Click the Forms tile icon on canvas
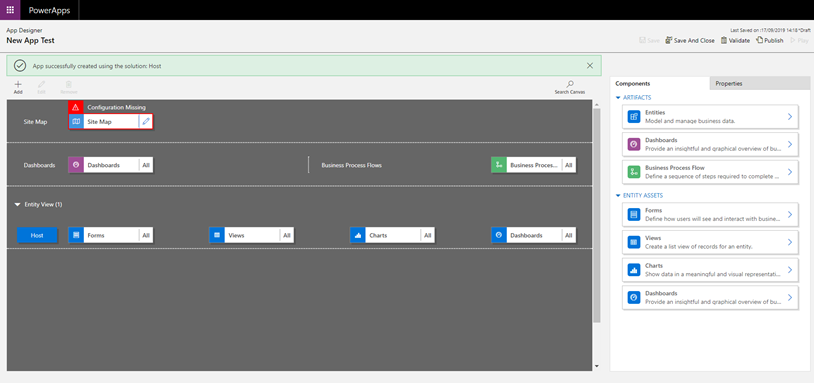This screenshot has height=383, width=814. pyautogui.click(x=76, y=235)
